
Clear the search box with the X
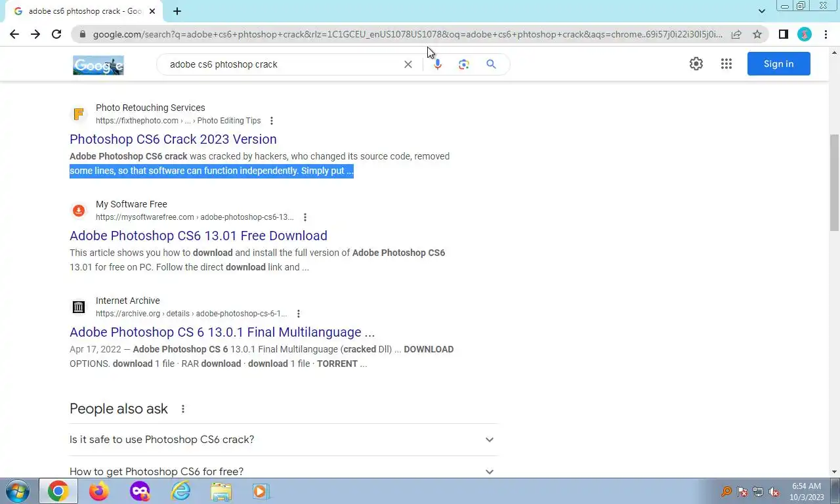tap(408, 64)
